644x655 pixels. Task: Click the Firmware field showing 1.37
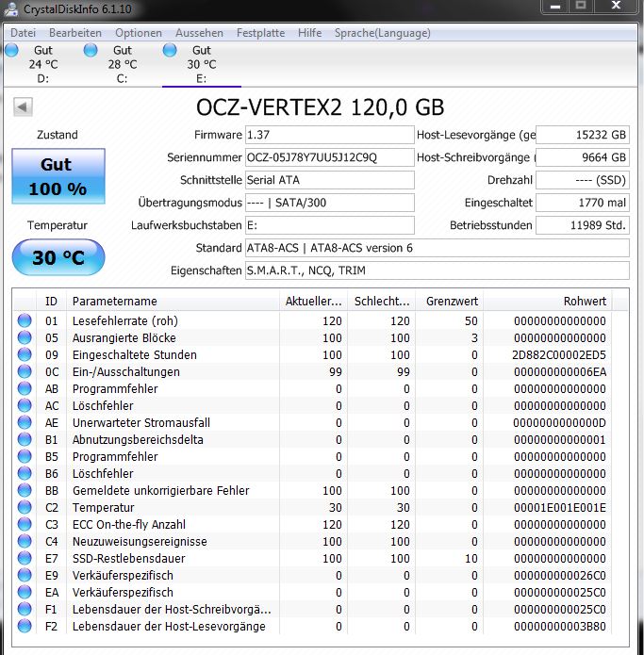[x=329, y=135]
